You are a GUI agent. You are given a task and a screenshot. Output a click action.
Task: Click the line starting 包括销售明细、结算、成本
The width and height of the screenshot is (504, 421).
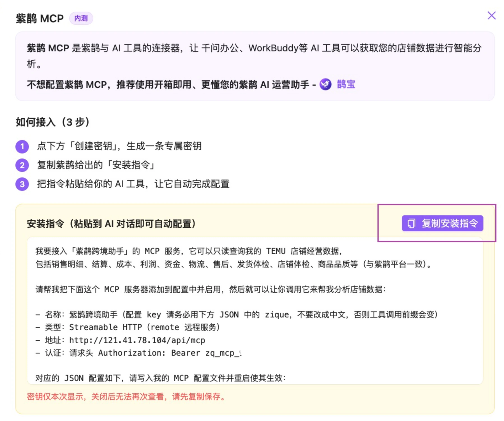tap(234, 264)
